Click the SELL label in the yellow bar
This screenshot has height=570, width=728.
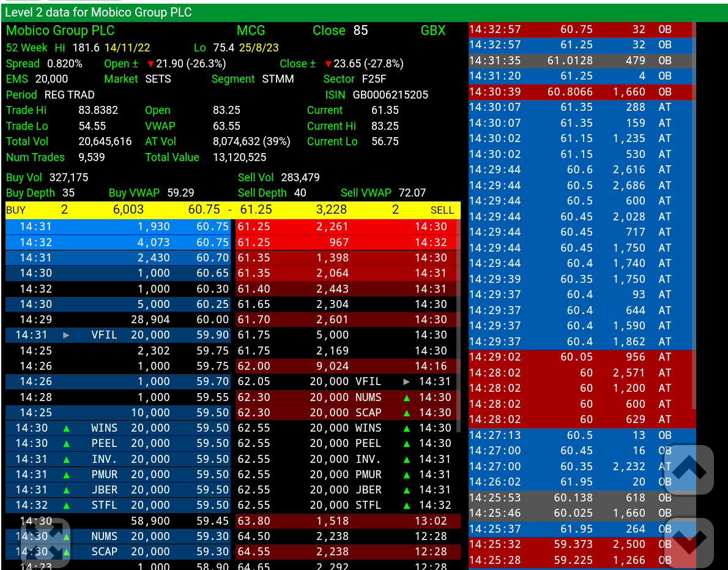coord(442,210)
